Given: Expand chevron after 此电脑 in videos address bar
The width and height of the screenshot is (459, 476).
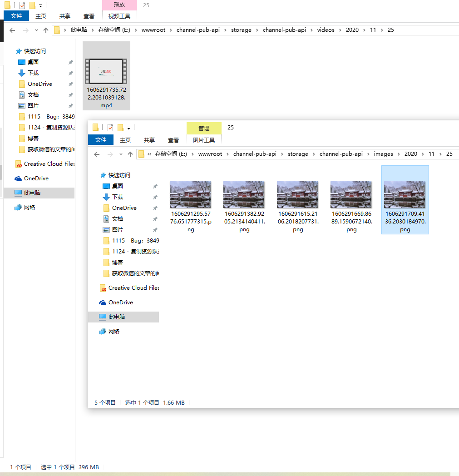Looking at the screenshot, I should point(93,30).
